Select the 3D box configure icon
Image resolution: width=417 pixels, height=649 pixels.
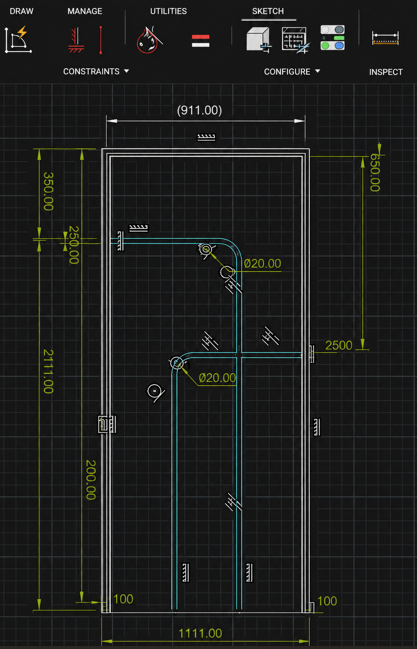259,39
